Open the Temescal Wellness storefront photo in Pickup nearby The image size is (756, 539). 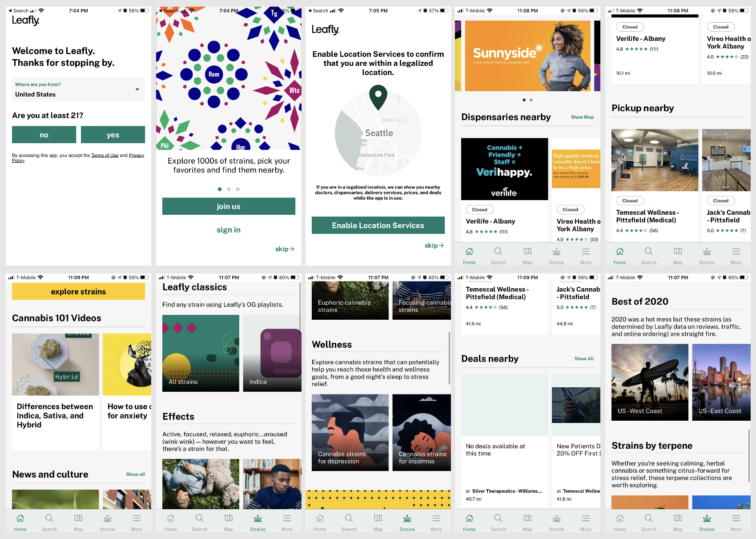tap(655, 160)
